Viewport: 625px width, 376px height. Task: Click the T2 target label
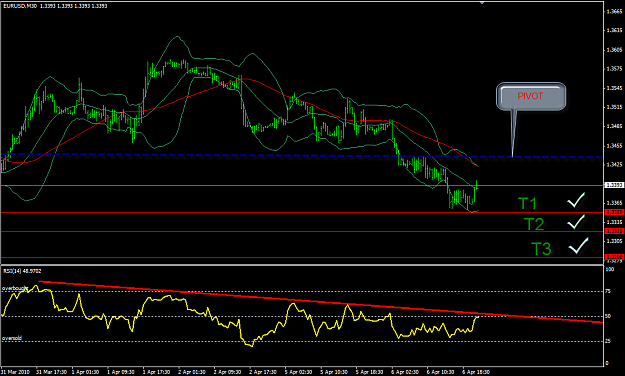[534, 224]
